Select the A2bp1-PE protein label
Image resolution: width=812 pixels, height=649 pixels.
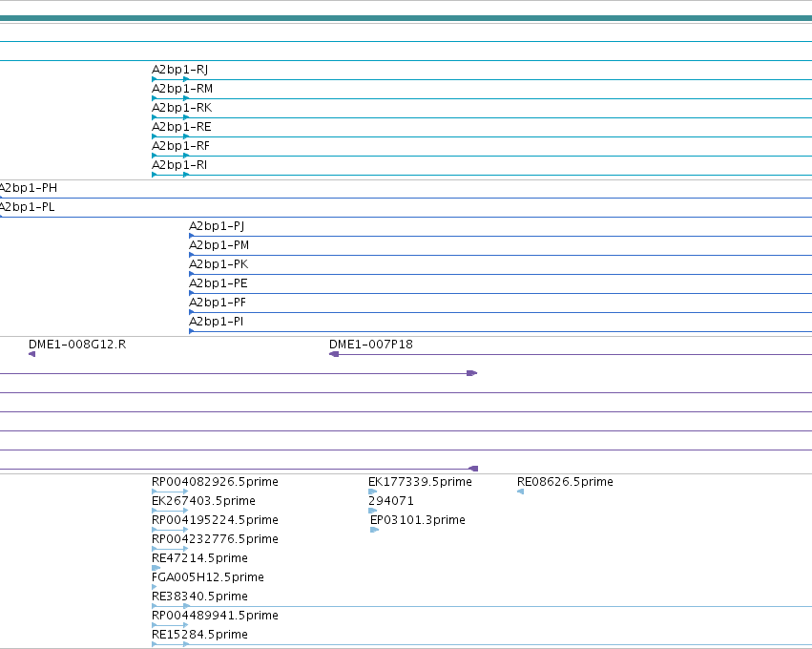tap(218, 283)
